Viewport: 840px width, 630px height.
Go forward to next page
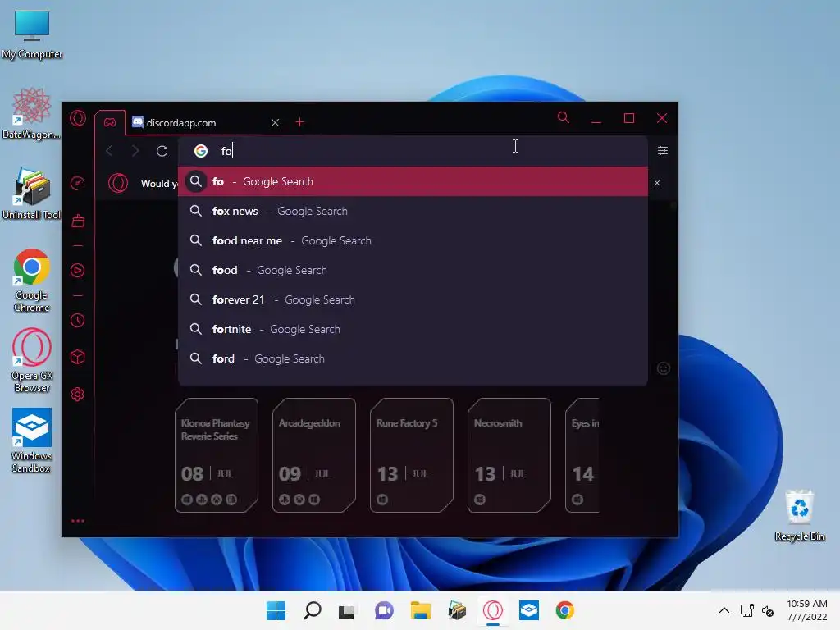click(135, 151)
